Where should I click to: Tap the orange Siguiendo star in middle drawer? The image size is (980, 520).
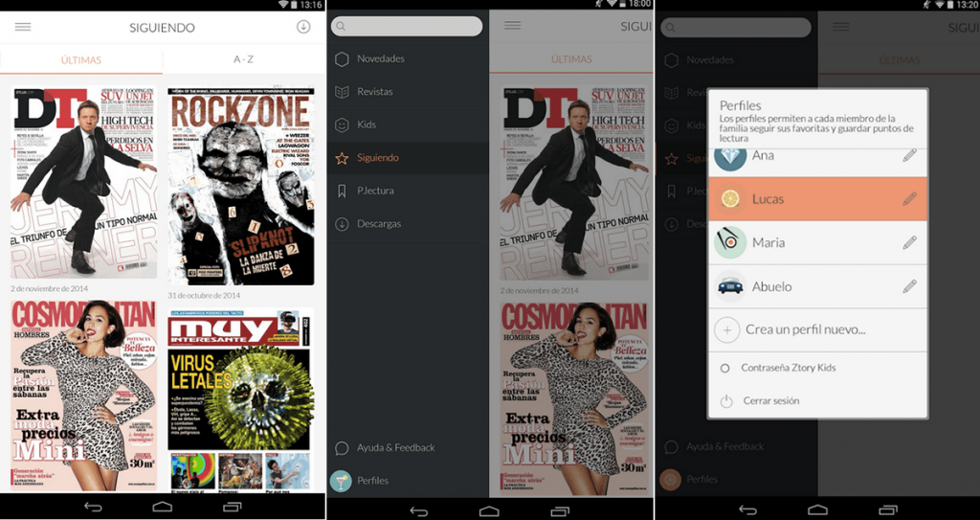[342, 158]
